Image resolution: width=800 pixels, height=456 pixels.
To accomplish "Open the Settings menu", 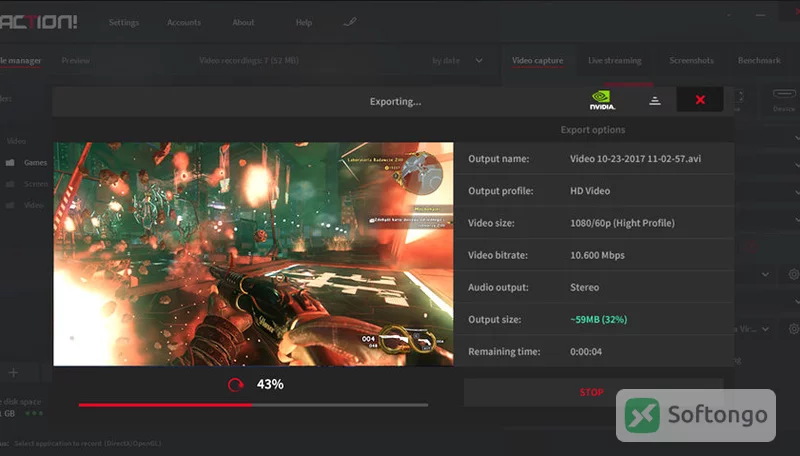I will click(123, 22).
